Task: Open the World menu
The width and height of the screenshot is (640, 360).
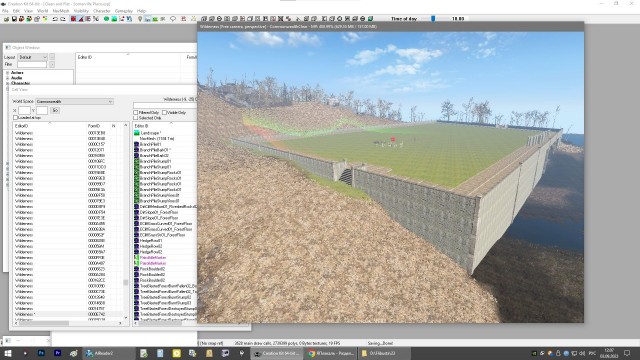Action: pos(42,11)
